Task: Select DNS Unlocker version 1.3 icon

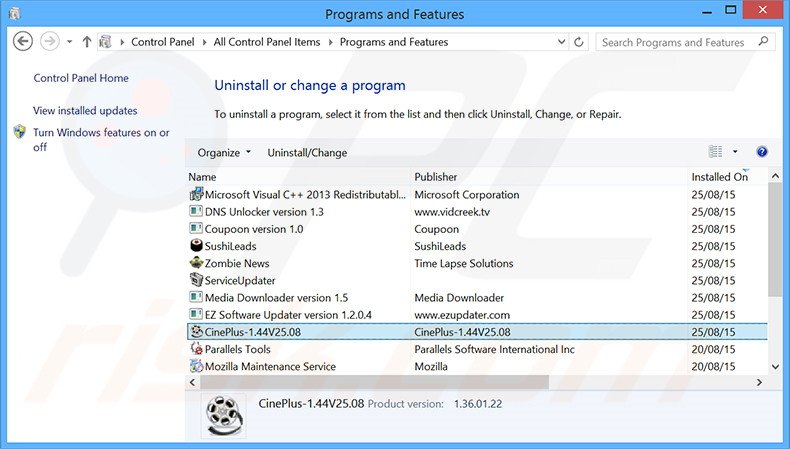Action: [196, 211]
